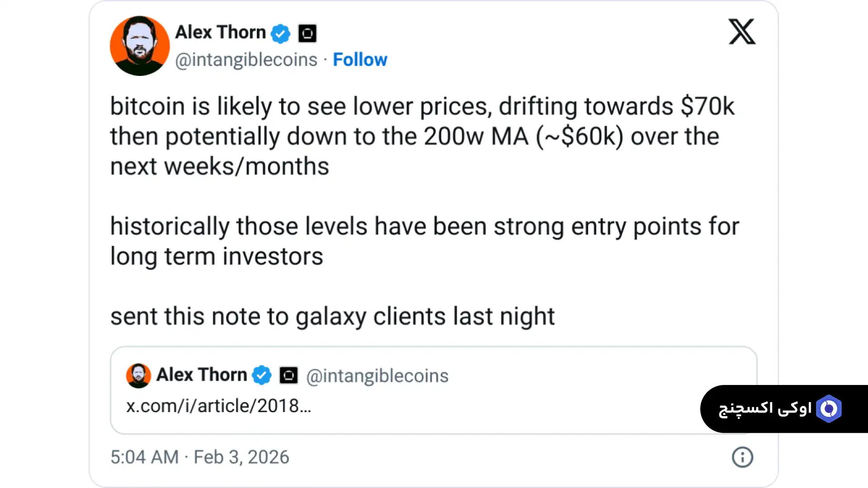Click the Persian text in the black watermark
This screenshot has width=868, height=488.
[765, 409]
